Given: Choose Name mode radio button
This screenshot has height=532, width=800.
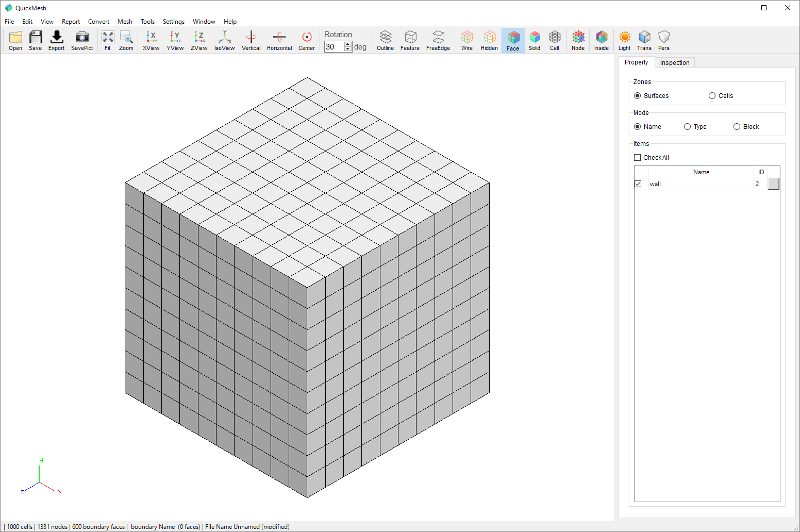Looking at the screenshot, I should click(x=638, y=127).
